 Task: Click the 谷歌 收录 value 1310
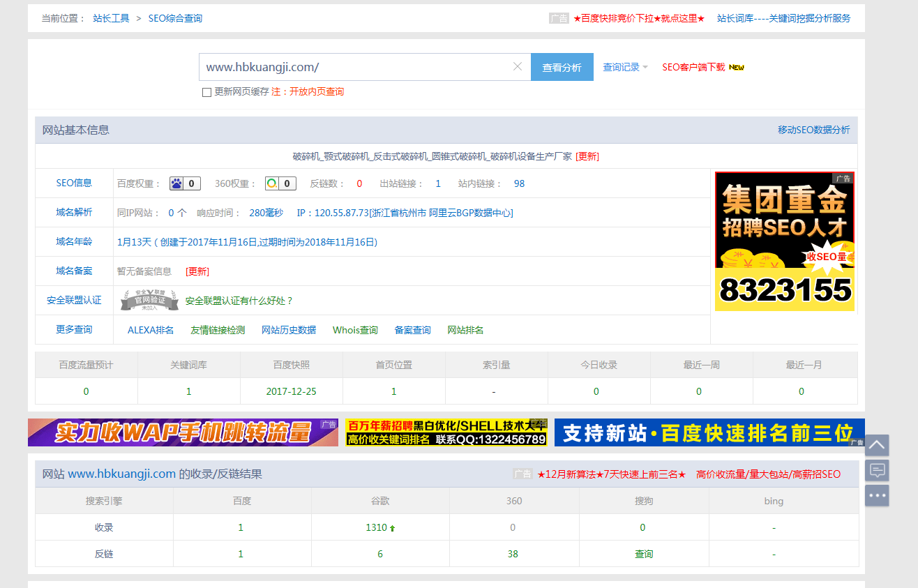pos(377,527)
